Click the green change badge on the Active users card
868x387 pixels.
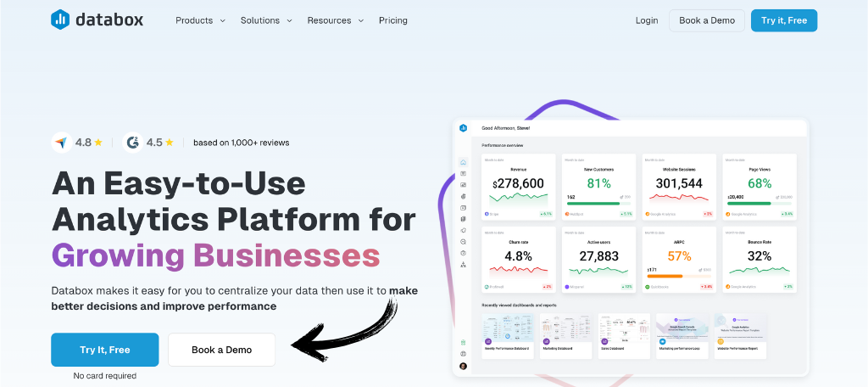tap(626, 287)
